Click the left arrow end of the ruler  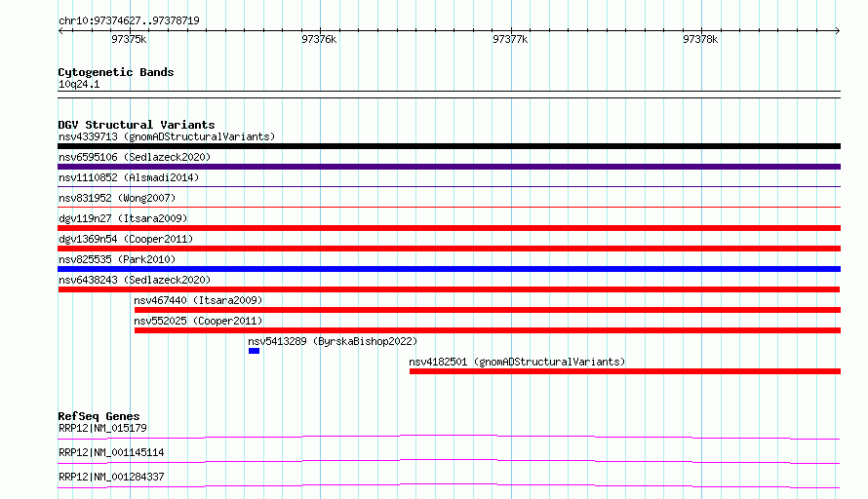(60, 31)
